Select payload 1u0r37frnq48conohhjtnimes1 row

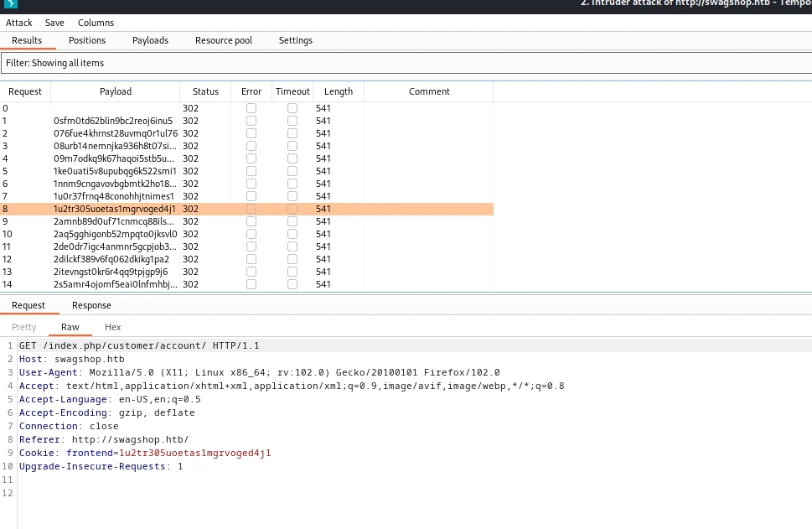(246, 196)
